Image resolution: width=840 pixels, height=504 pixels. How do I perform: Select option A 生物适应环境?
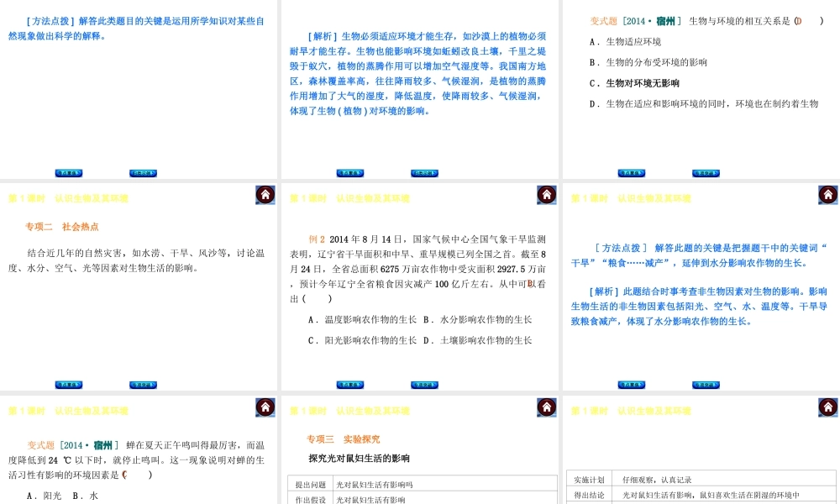click(625, 42)
